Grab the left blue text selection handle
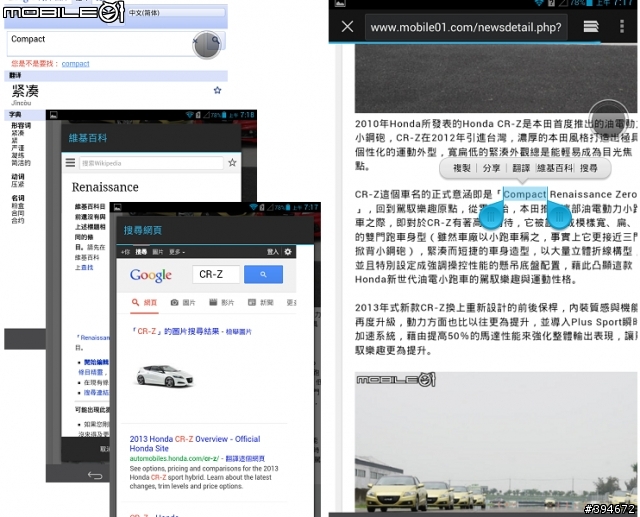 tap(492, 214)
